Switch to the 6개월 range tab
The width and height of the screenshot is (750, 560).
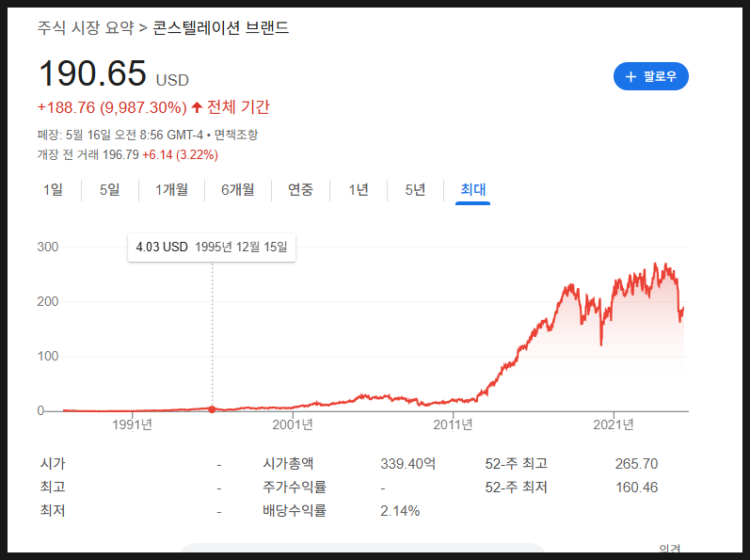pos(238,190)
